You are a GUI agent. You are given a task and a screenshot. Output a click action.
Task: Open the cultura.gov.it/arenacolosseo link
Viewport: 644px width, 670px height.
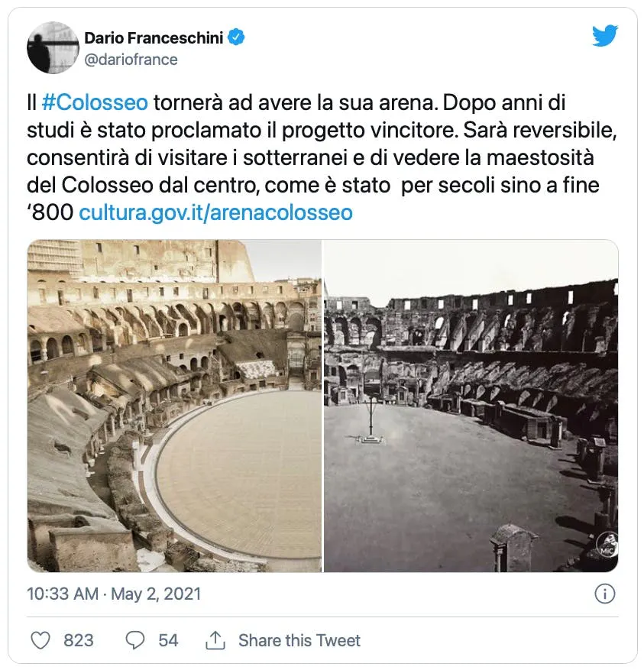[x=215, y=212]
